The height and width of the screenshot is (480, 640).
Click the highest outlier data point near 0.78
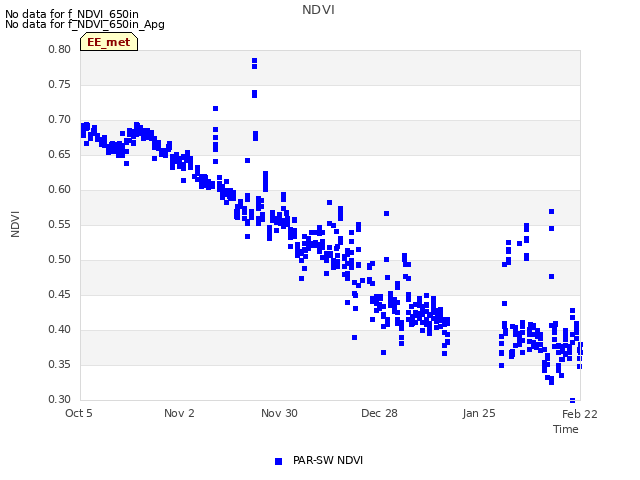tap(254, 61)
